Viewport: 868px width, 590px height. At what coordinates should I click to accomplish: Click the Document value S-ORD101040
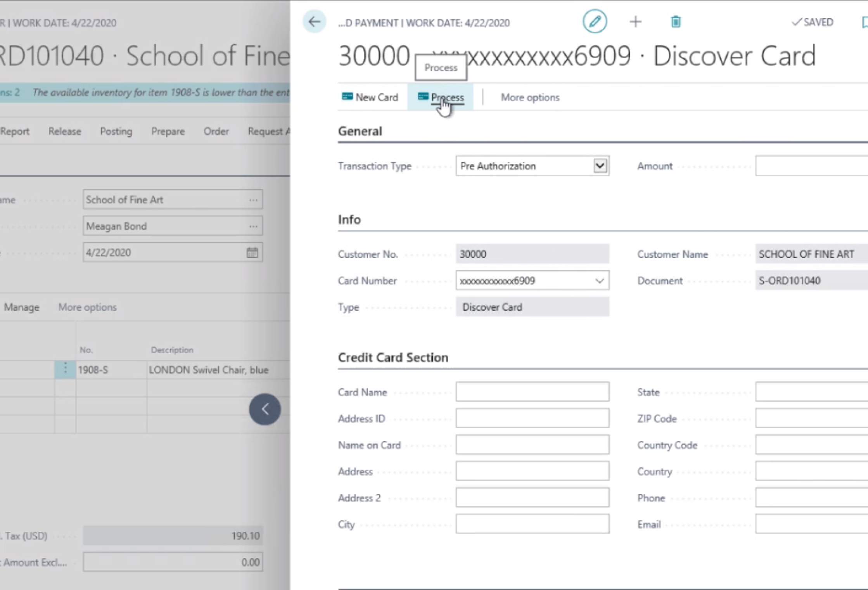811,280
